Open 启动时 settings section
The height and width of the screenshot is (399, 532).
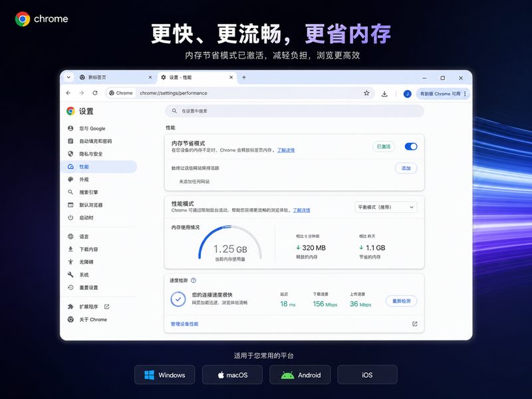[99, 217]
